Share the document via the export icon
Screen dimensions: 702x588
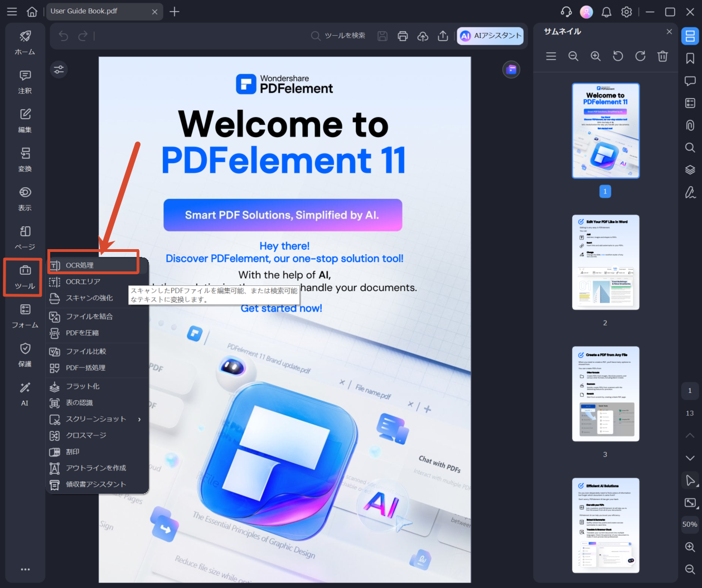tap(443, 36)
